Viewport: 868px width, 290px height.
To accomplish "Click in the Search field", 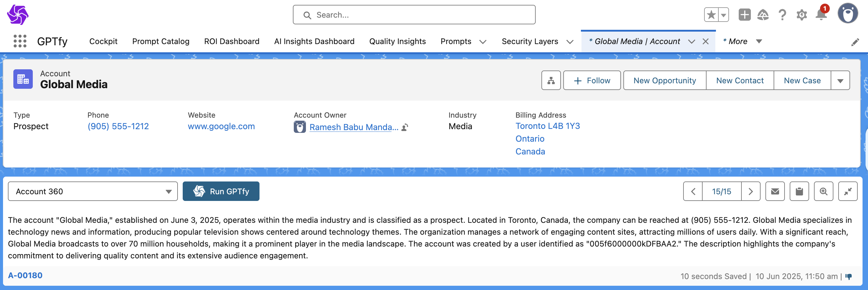I will (x=414, y=15).
